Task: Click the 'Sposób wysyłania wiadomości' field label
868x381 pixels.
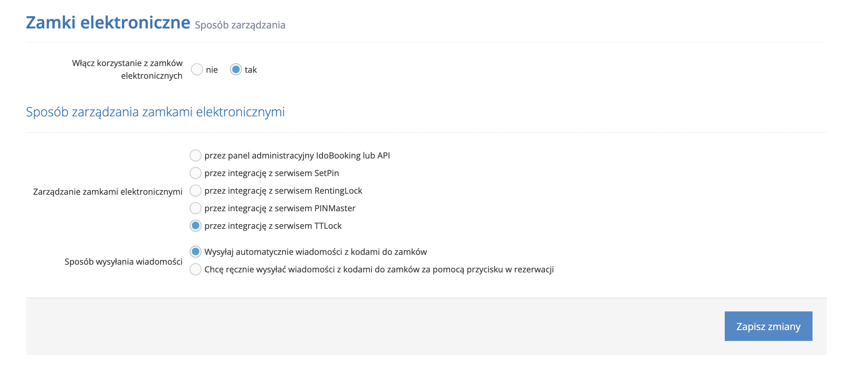Action: pos(123,261)
